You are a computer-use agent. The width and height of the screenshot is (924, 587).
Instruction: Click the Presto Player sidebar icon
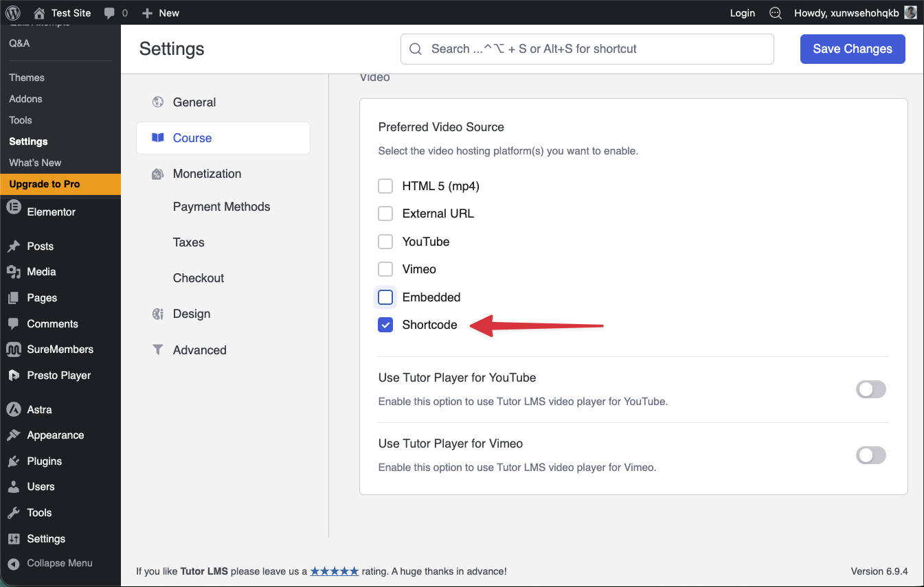pos(13,376)
